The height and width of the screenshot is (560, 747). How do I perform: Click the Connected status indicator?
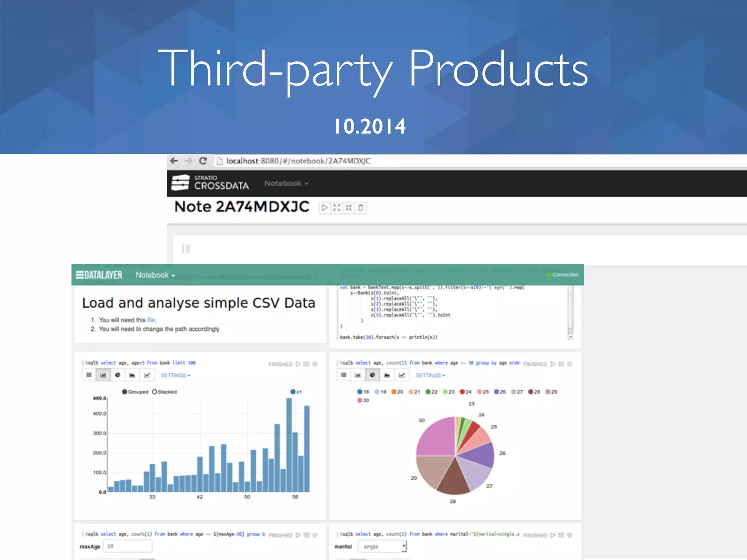coord(562,275)
